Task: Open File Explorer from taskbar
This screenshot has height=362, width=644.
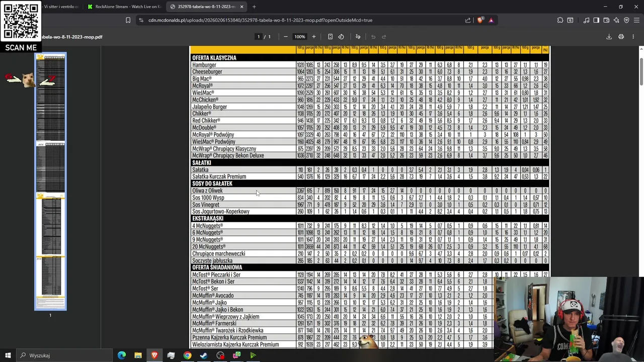Action: pos(138,355)
